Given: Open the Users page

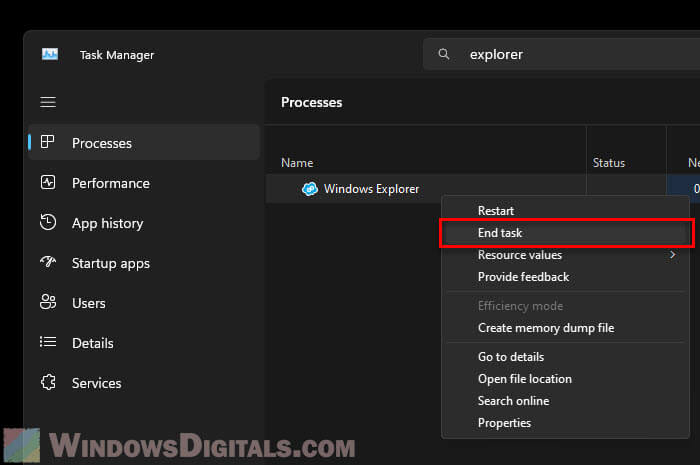Looking at the screenshot, I should (144, 303).
